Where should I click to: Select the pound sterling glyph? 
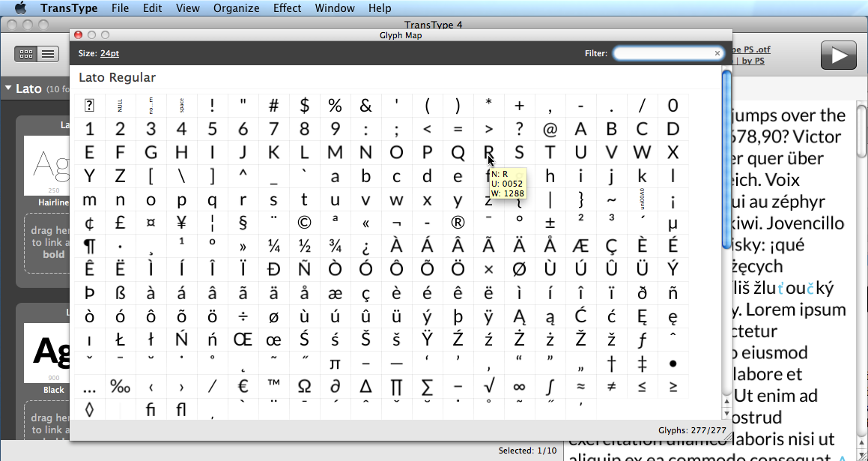coord(120,223)
